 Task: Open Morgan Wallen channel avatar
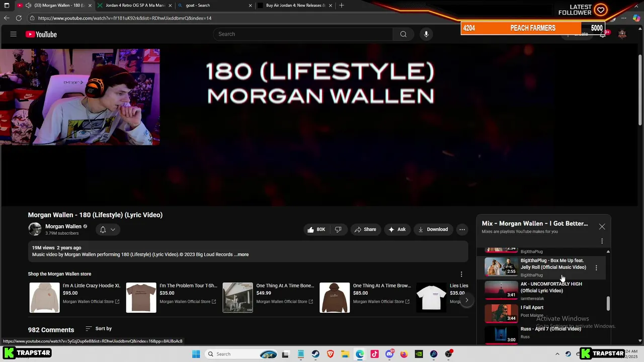(35, 229)
